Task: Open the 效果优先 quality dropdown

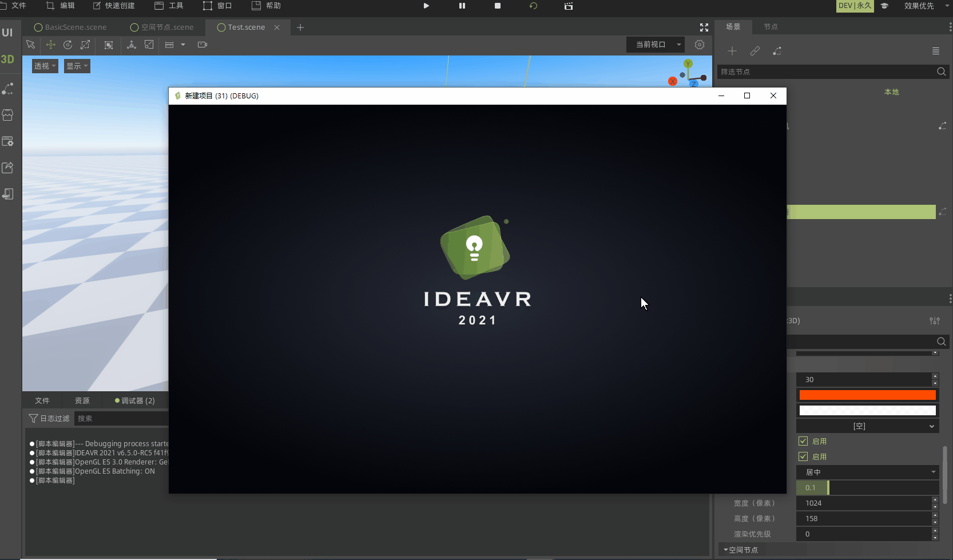Action: [x=927, y=6]
